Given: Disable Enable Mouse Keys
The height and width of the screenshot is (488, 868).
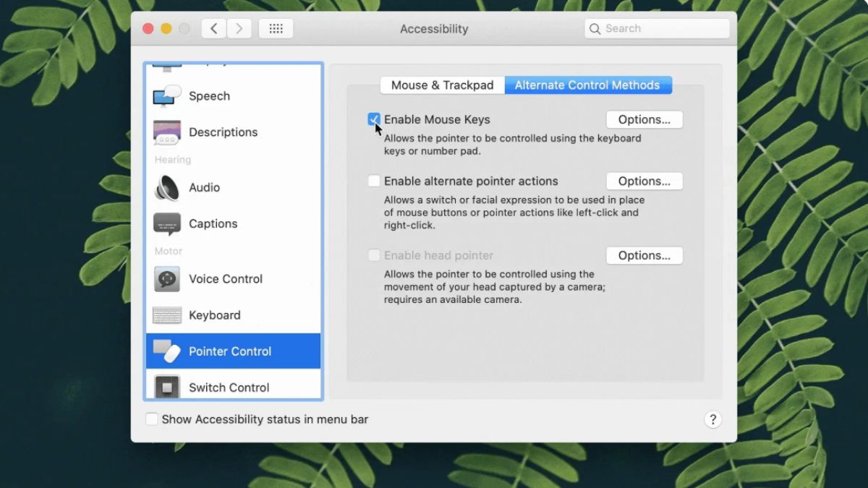Looking at the screenshot, I should tap(374, 119).
